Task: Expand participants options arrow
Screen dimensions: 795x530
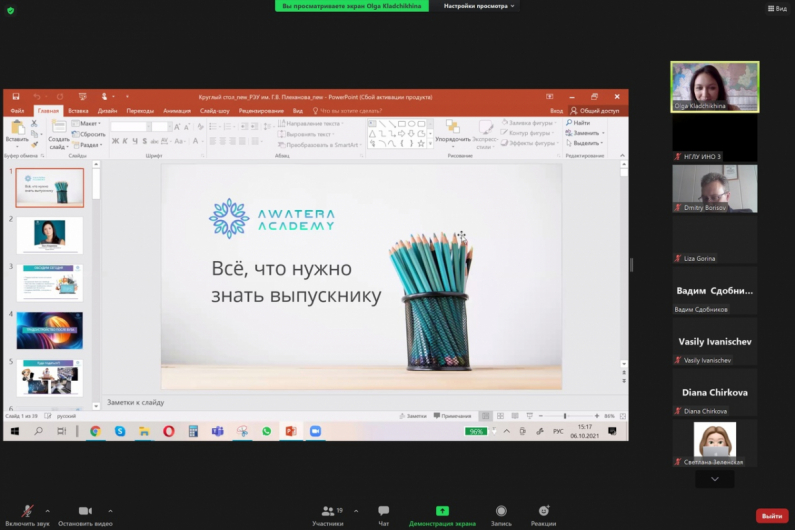Action: 356,511
